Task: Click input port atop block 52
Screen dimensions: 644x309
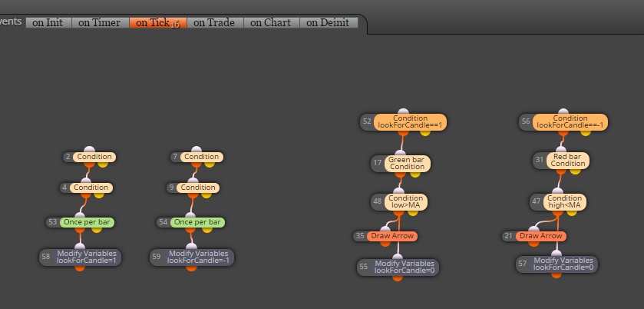Action: point(404,112)
